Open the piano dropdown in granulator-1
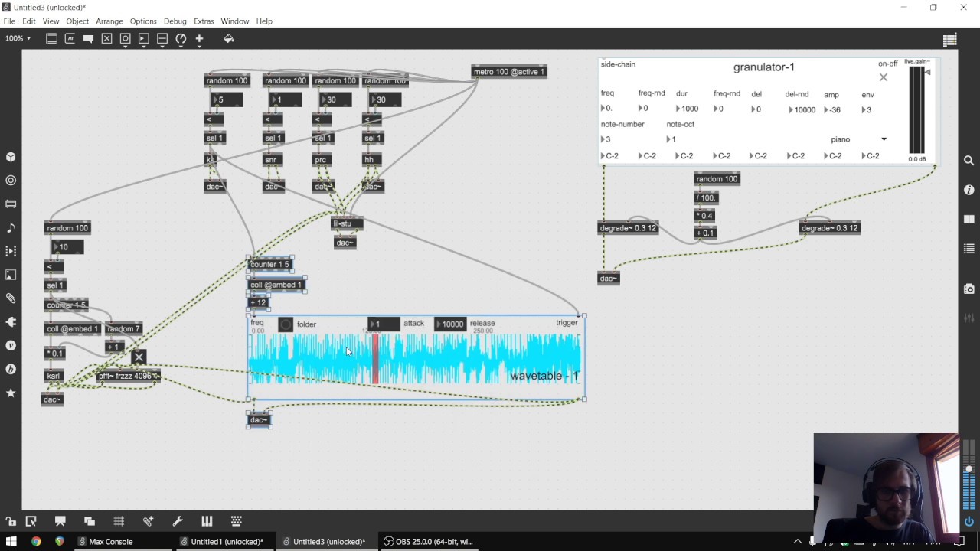The width and height of the screenshot is (980, 551). coord(858,139)
